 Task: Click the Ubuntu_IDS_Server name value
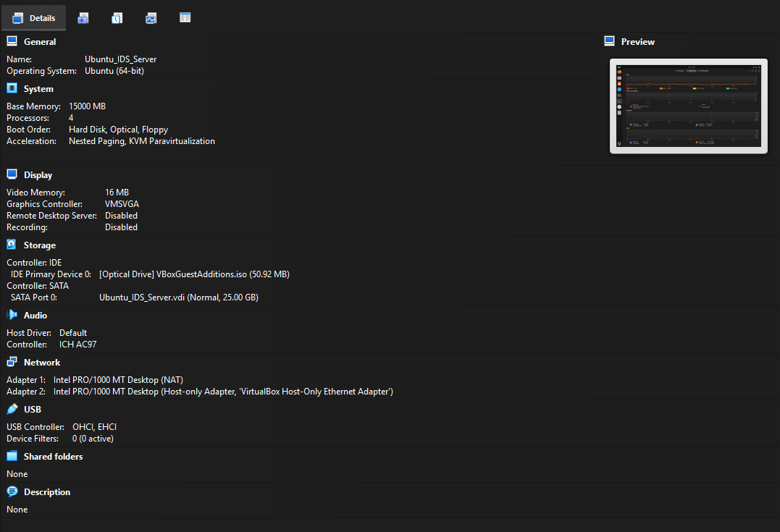(120, 59)
